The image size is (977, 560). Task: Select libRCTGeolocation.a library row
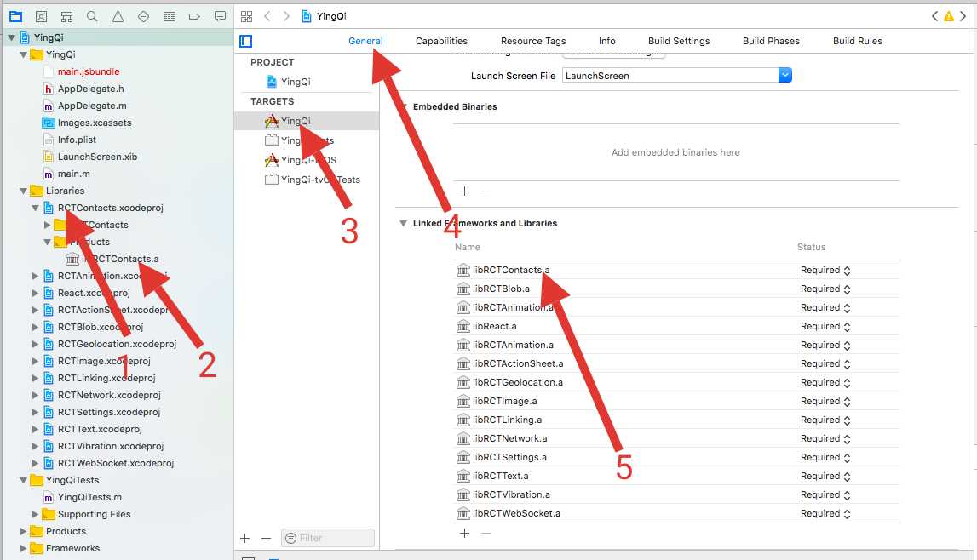[676, 382]
